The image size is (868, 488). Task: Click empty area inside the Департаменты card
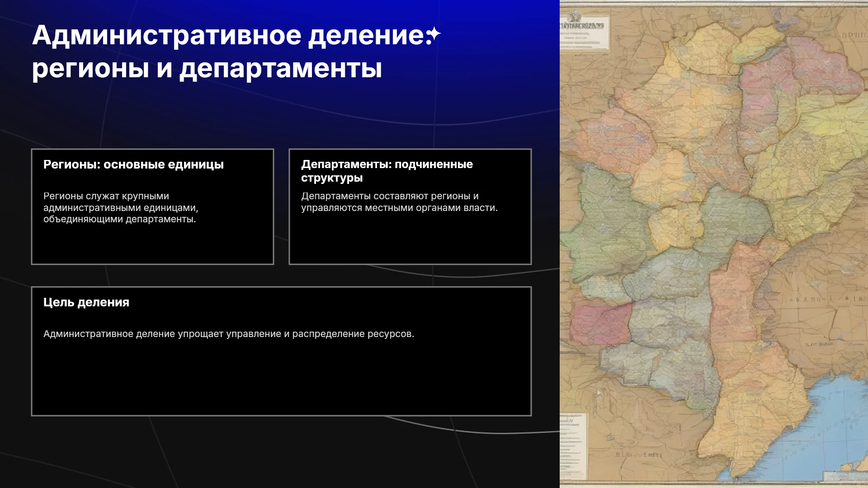coord(410,239)
